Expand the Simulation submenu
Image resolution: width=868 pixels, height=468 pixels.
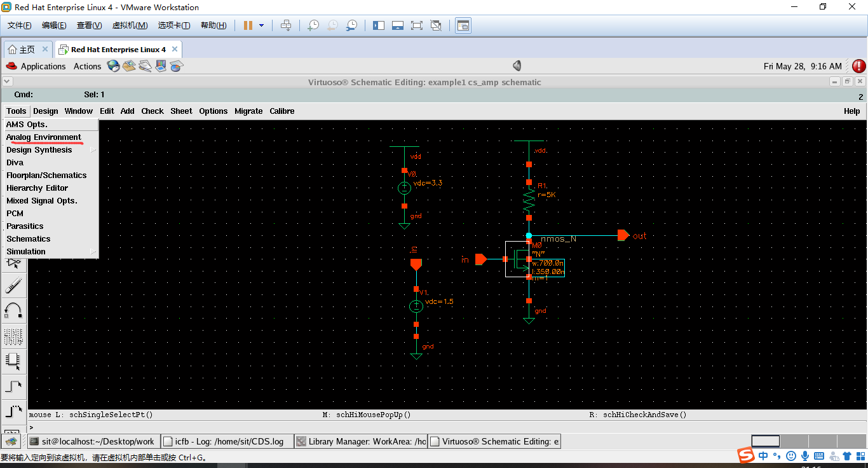93,252
